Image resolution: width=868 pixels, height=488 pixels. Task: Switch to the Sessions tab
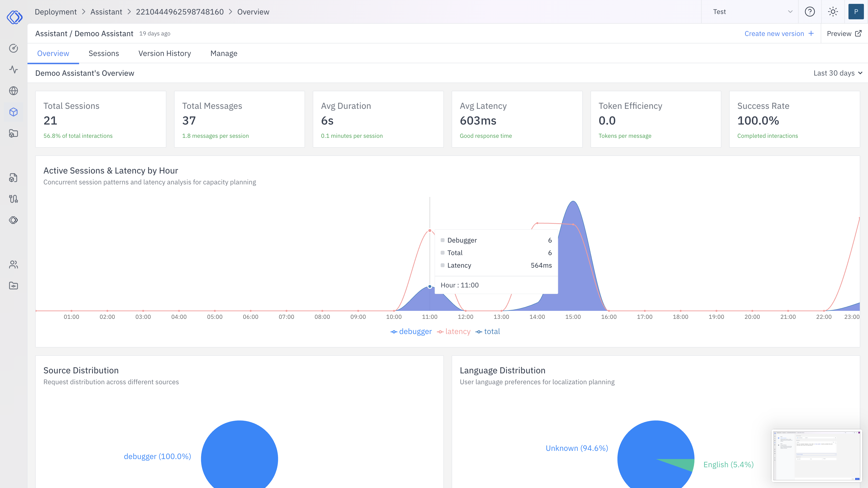(104, 53)
